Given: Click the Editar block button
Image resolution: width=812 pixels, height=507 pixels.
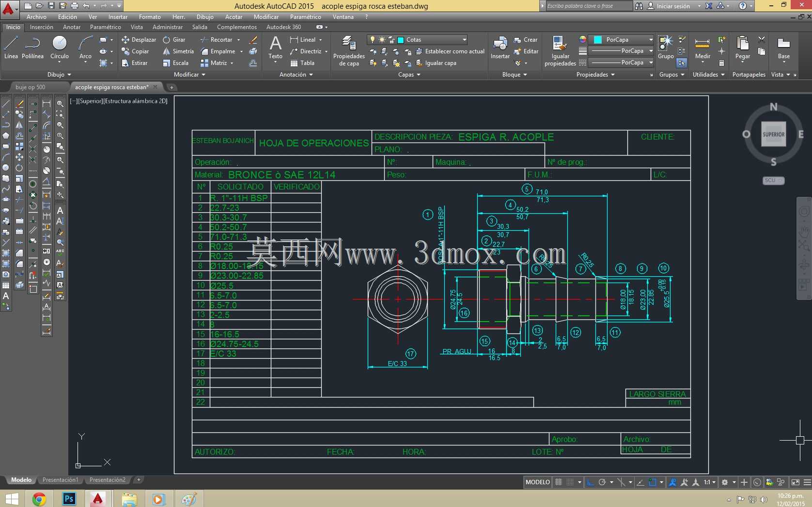Looking at the screenshot, I should click(x=526, y=51).
